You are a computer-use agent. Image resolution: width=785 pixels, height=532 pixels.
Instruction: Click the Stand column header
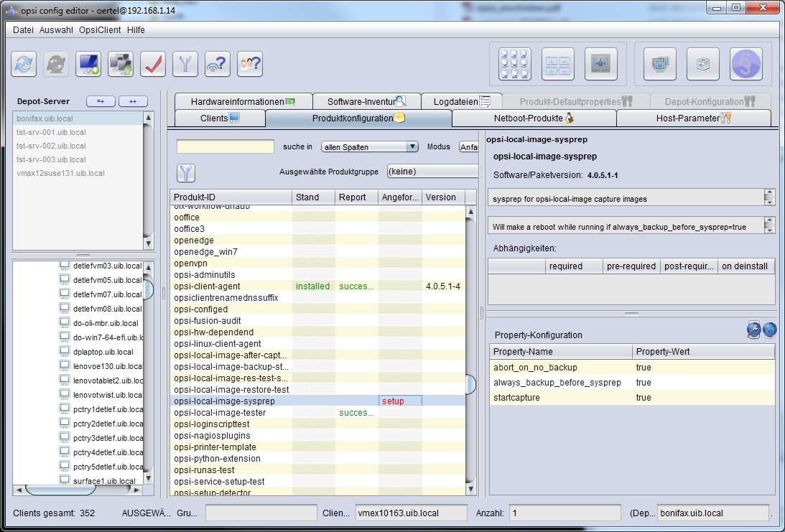(x=313, y=197)
